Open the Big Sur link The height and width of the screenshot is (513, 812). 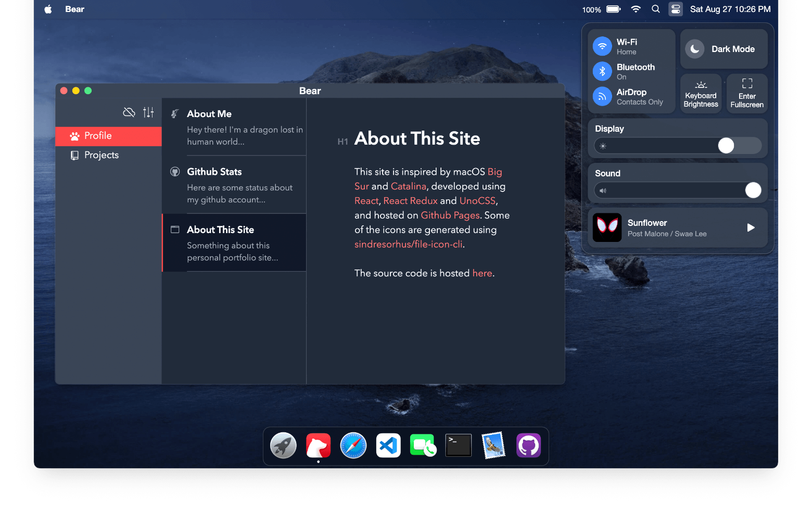(495, 172)
